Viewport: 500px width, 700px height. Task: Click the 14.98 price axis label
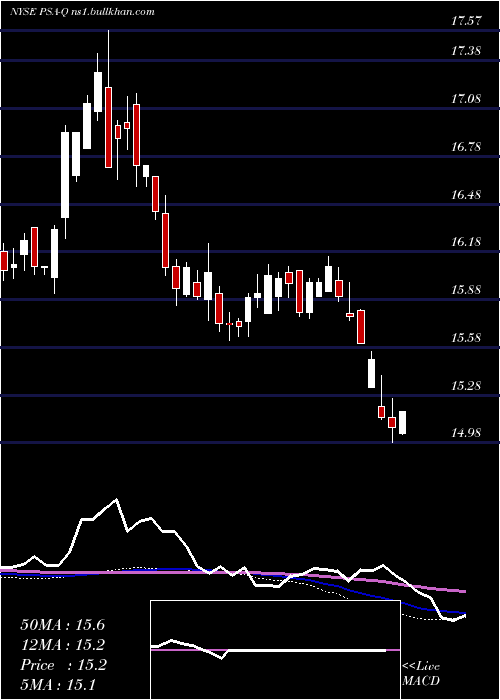click(466, 433)
